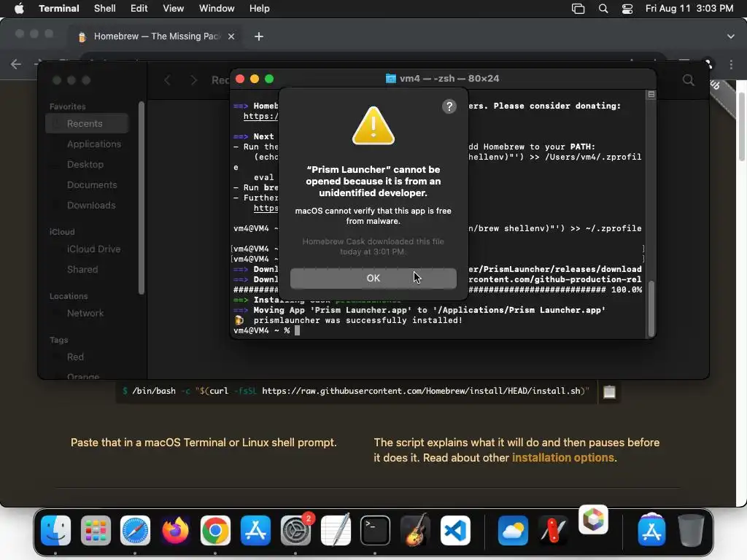
Task: Open App Store from the Dock
Action: (255, 531)
